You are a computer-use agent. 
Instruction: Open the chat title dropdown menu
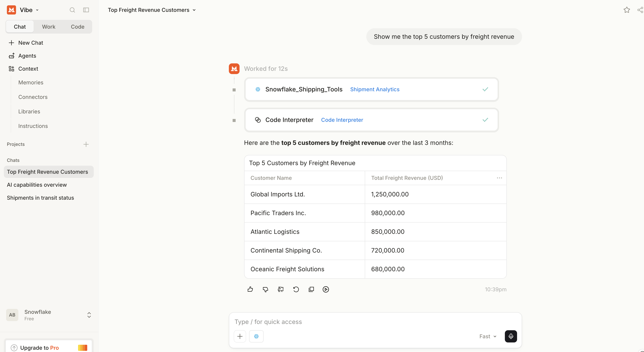click(x=194, y=10)
